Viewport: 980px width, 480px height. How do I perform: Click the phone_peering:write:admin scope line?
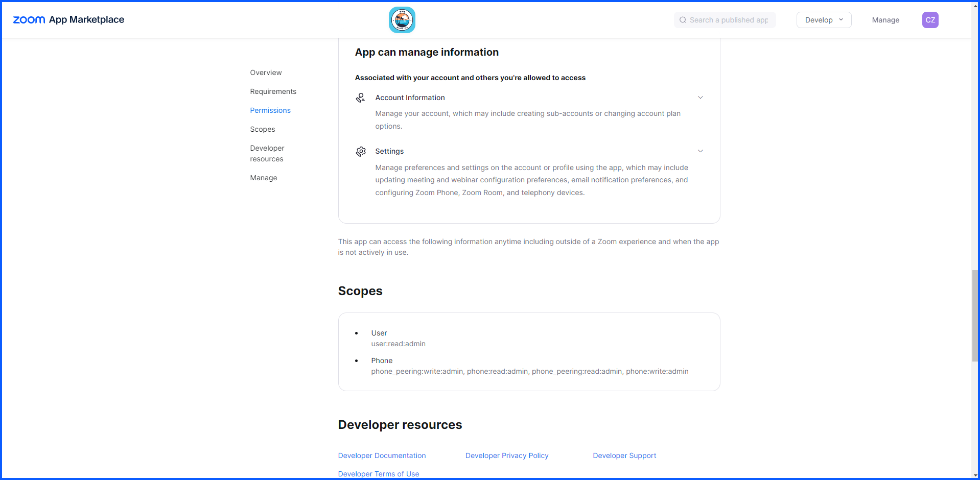530,371
